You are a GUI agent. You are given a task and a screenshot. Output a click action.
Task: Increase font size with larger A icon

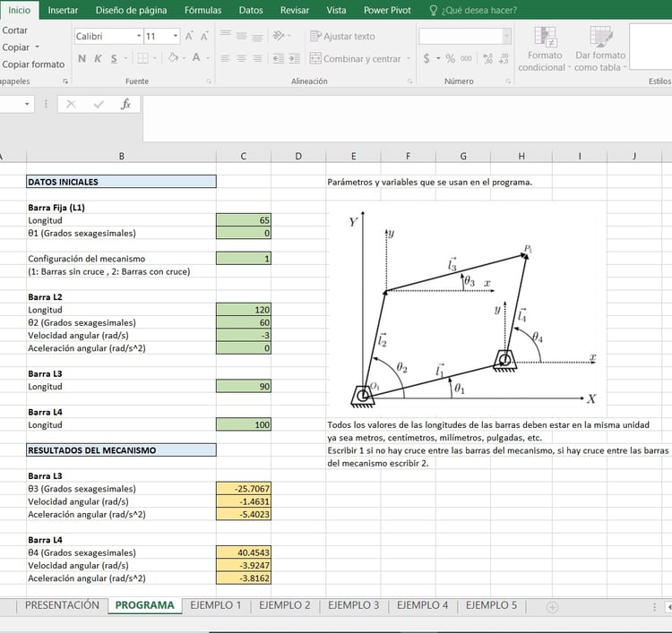(x=189, y=37)
